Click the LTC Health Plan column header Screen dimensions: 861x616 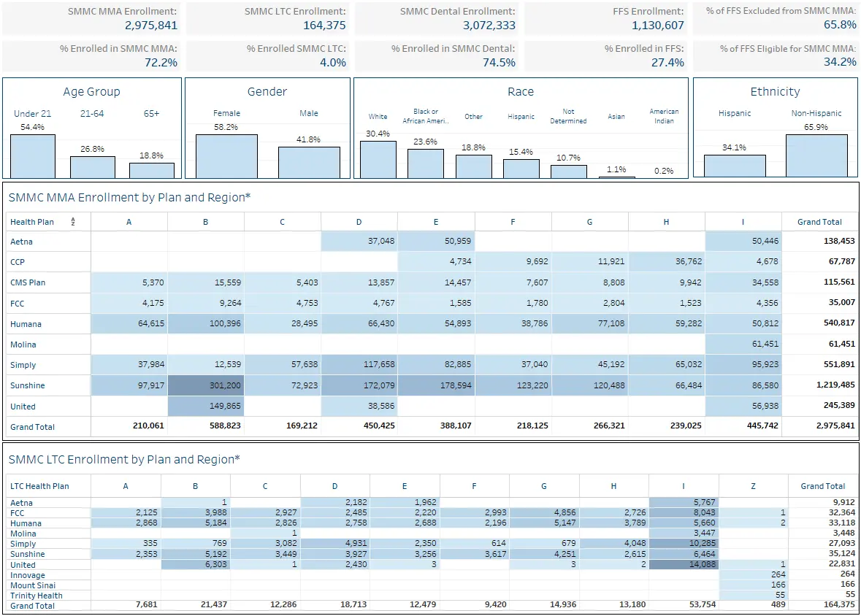click(39, 486)
